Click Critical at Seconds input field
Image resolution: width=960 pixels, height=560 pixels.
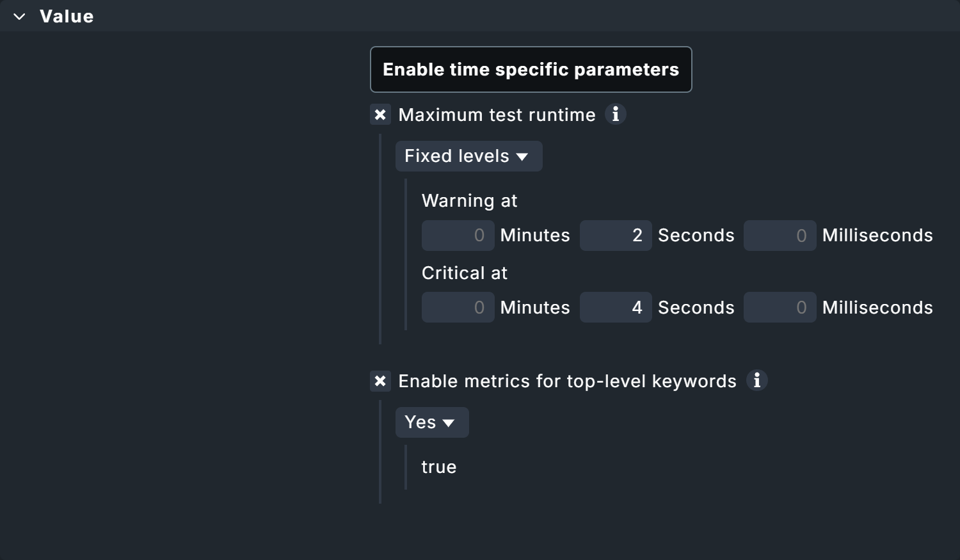click(x=615, y=308)
